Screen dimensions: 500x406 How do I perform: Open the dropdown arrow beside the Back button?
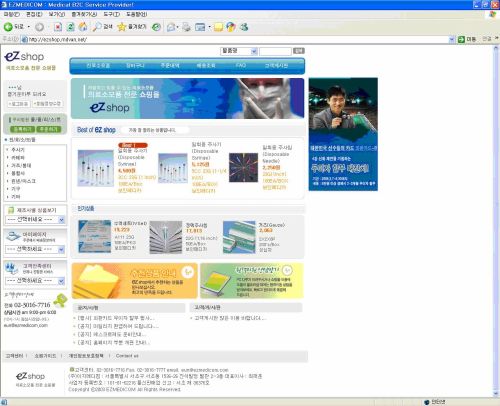point(29,27)
